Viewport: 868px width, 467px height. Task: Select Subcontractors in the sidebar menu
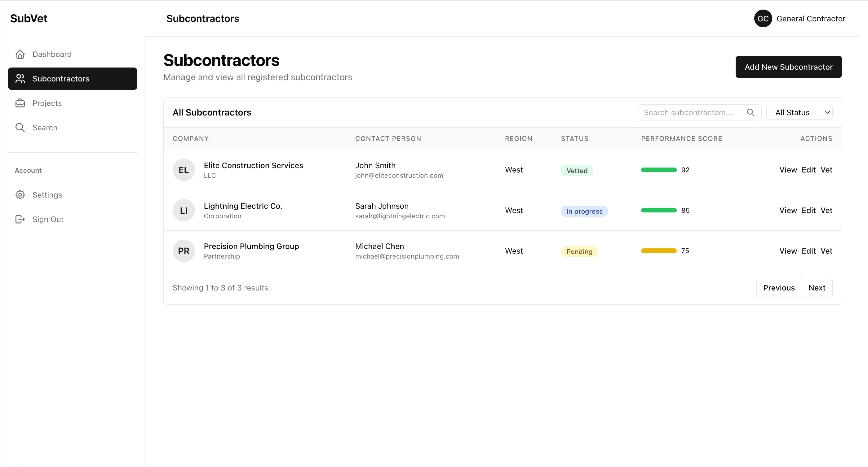(x=61, y=78)
